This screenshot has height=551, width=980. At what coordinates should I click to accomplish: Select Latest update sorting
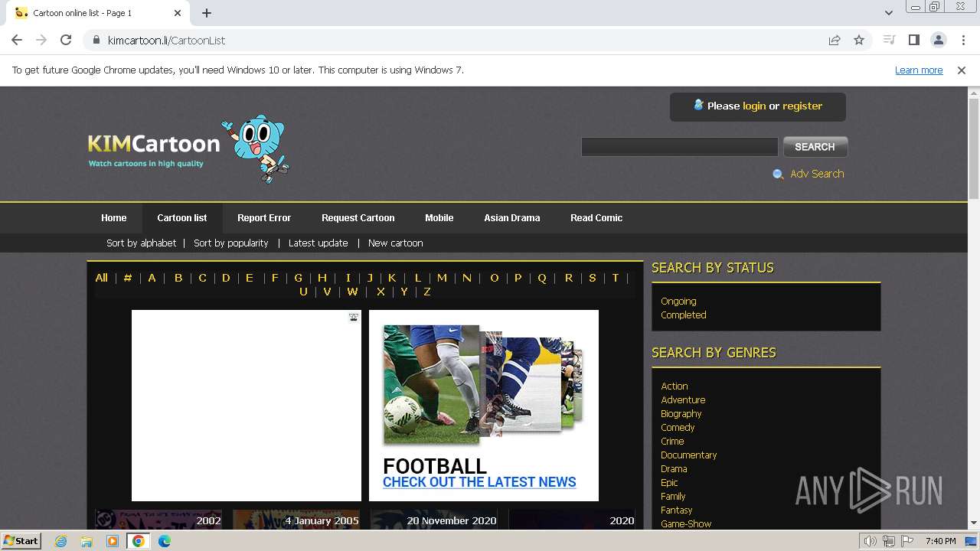tap(318, 243)
